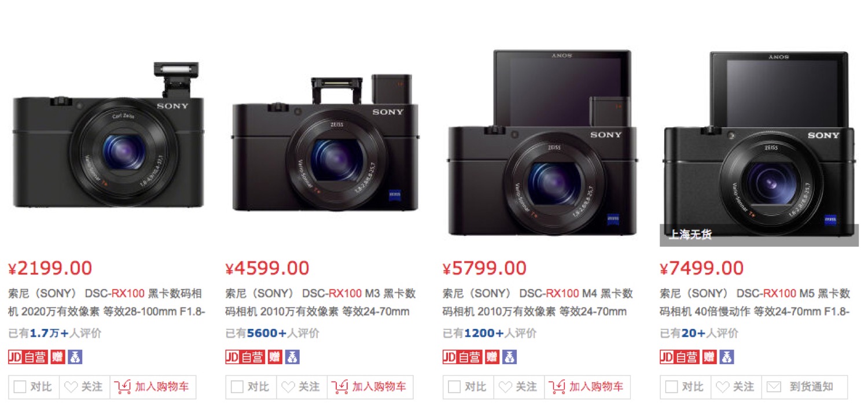The width and height of the screenshot is (868, 411).
Task: Click the purple badge icon under the RX100 M3
Action: click(x=292, y=357)
